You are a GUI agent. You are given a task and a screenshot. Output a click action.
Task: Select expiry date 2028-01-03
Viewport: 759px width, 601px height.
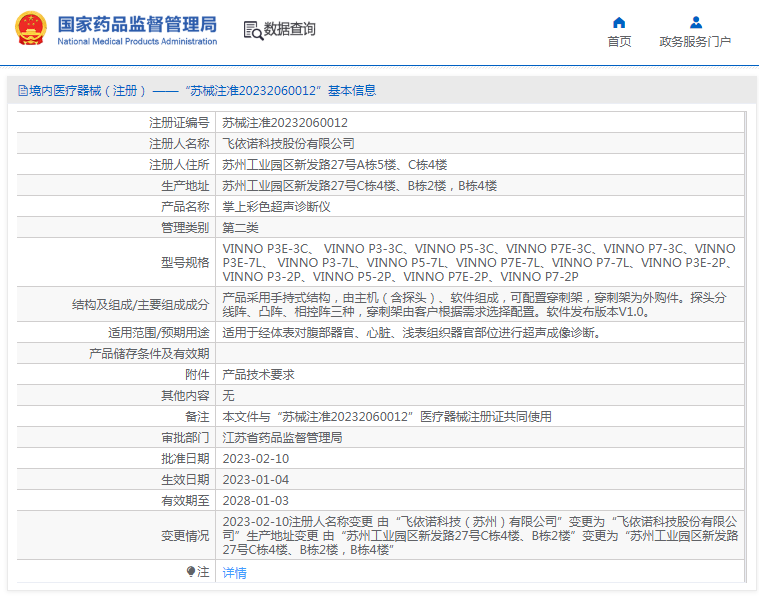tap(256, 500)
